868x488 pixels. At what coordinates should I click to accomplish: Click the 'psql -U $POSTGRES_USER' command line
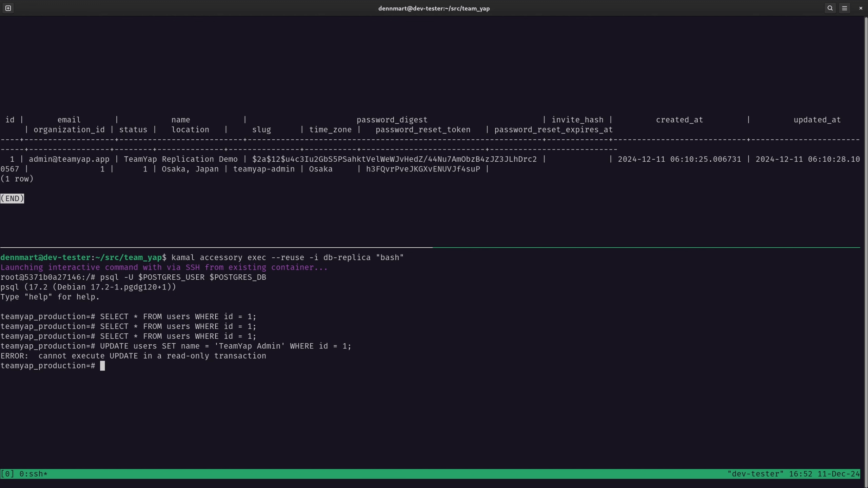point(183,277)
